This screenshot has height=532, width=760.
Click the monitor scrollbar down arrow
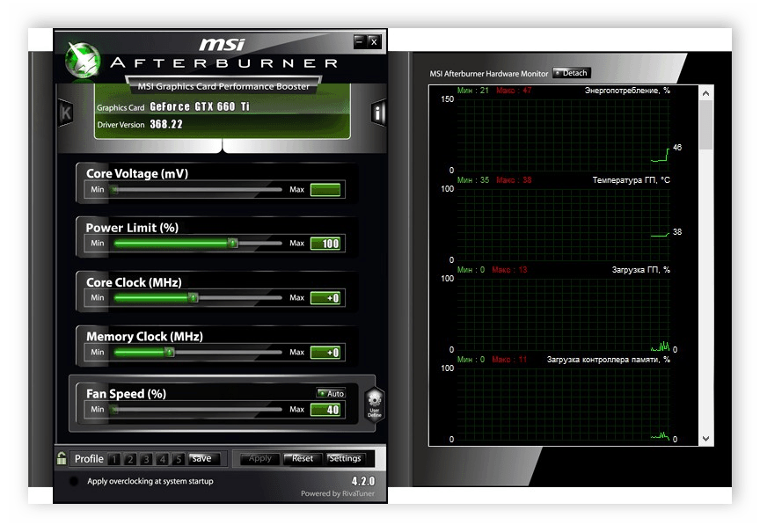coord(705,439)
